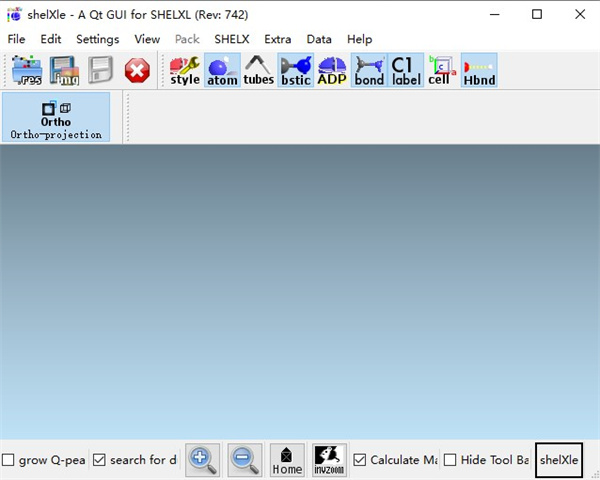
Task: Click the zoom out magnifier
Action: pyautogui.click(x=245, y=460)
